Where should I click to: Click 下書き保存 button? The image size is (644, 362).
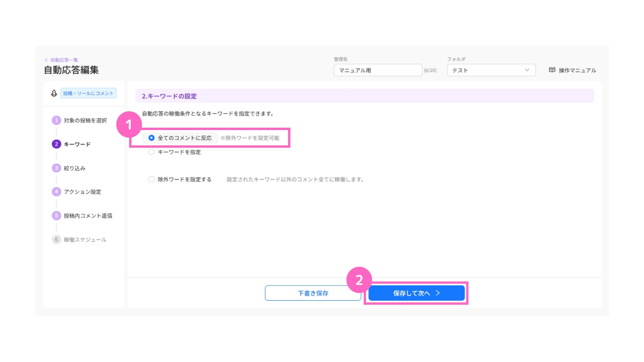click(x=313, y=293)
